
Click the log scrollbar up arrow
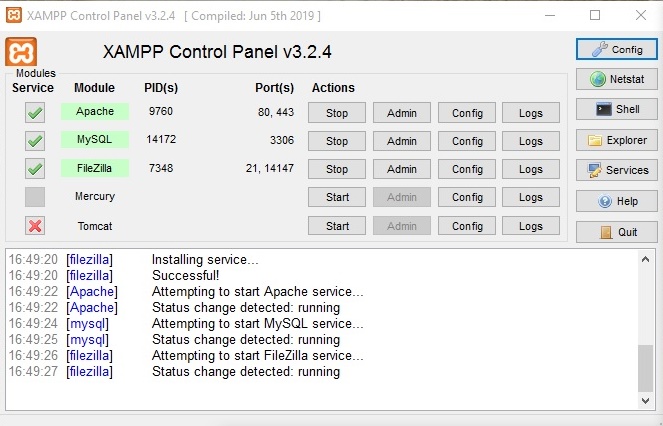pos(645,259)
